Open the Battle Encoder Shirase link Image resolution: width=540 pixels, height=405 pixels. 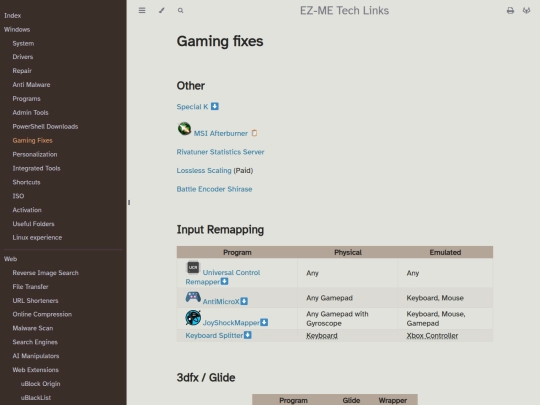point(214,189)
